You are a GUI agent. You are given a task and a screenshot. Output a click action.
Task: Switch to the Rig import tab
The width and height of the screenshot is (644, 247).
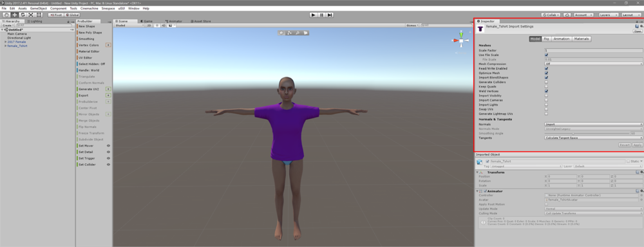point(546,39)
